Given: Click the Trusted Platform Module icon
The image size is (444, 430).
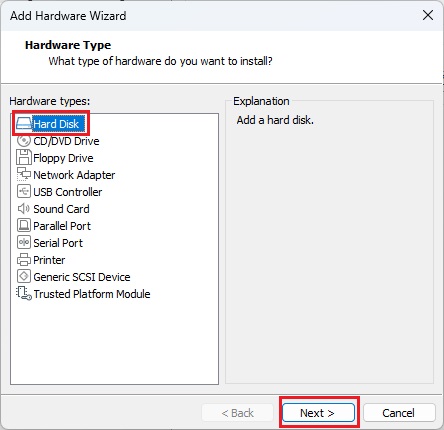Looking at the screenshot, I should 24,293.
